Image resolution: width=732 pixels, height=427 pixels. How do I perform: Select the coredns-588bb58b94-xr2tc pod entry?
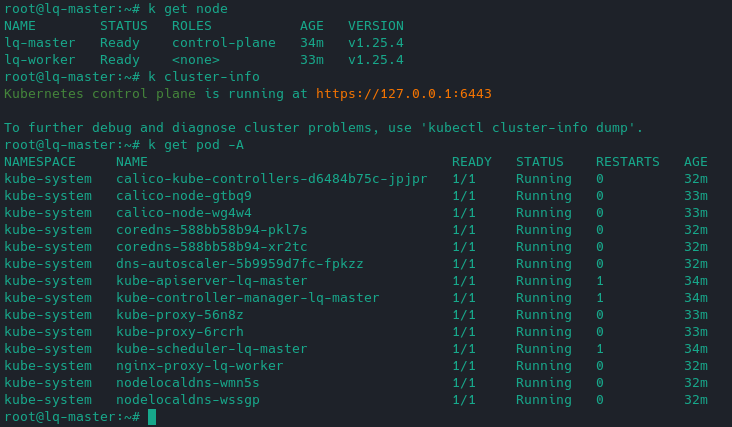click(x=211, y=246)
